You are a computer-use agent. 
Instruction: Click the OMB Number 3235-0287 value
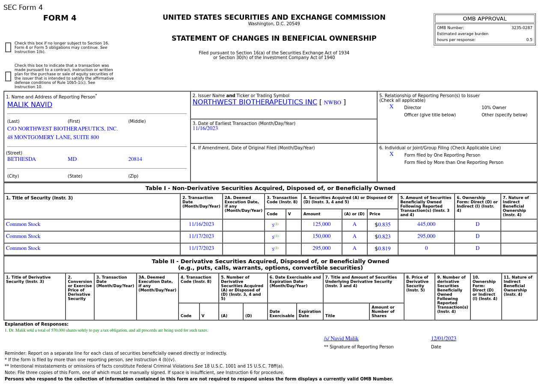(x=522, y=28)
